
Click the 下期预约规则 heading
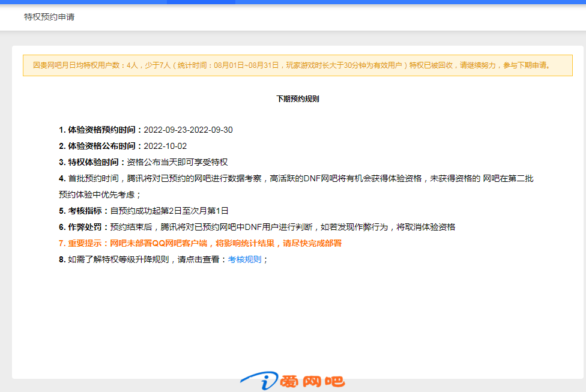point(297,98)
